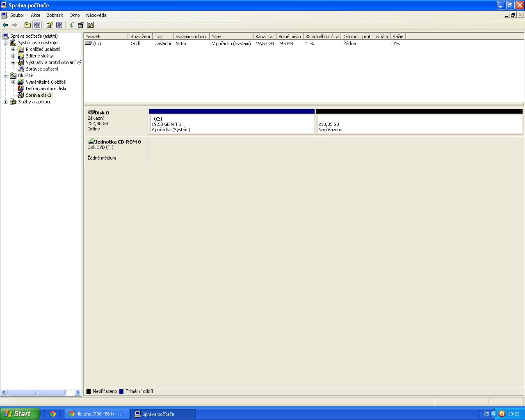
Task: Collapse the Systémové nástroje tree node
Action: 5,43
